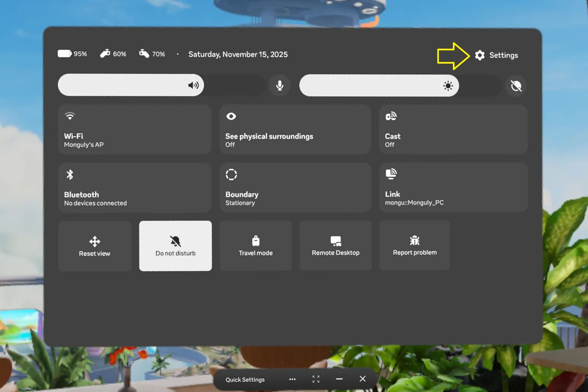Viewport: 588px width, 392px height.
Task: Click the bug icon on Report problem
Action: (415, 240)
